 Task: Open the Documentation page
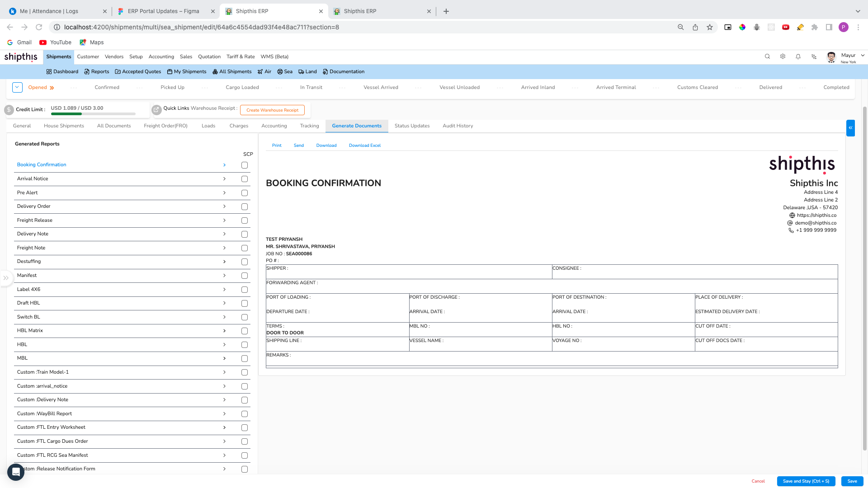(x=343, y=71)
